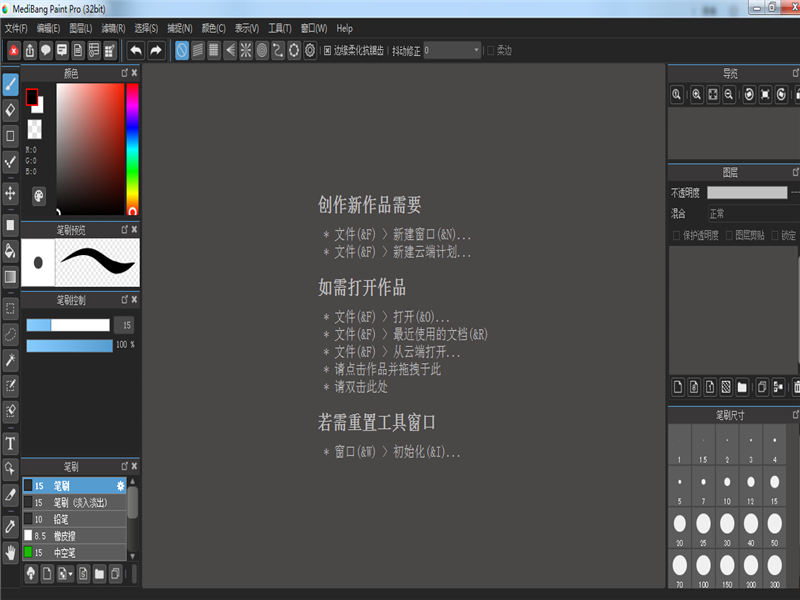Open the add-brush dropdown arrow in brush panel
The height and width of the screenshot is (600, 800).
click(x=70, y=574)
